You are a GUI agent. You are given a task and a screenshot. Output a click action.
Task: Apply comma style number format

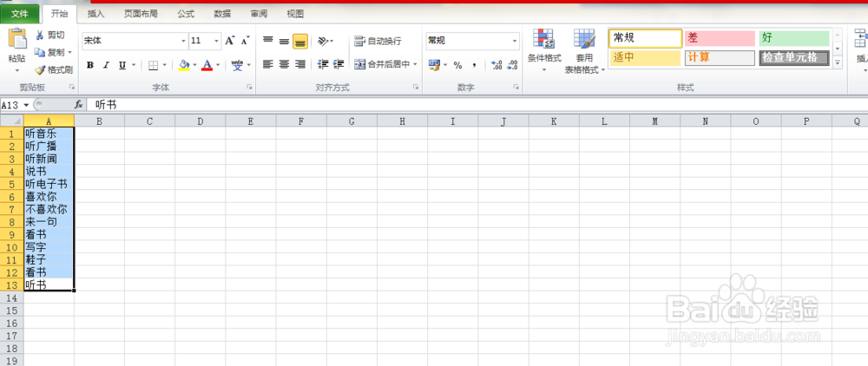pyautogui.click(x=475, y=65)
